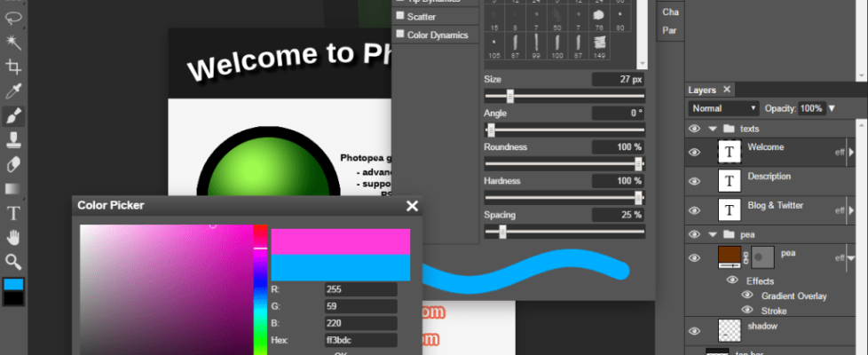Pick the brush preset labeled 105
Image resolution: width=868 pixels, height=355 pixels.
pyautogui.click(x=493, y=46)
